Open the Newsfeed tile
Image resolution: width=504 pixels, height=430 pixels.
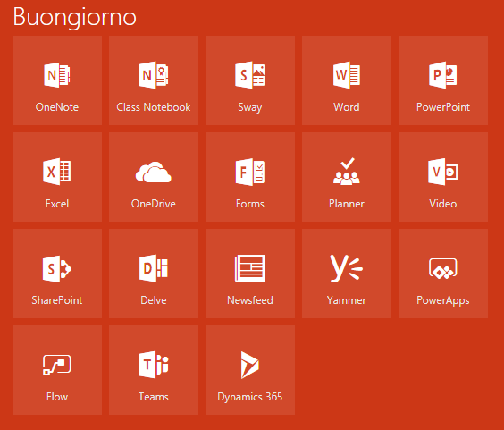(250, 274)
